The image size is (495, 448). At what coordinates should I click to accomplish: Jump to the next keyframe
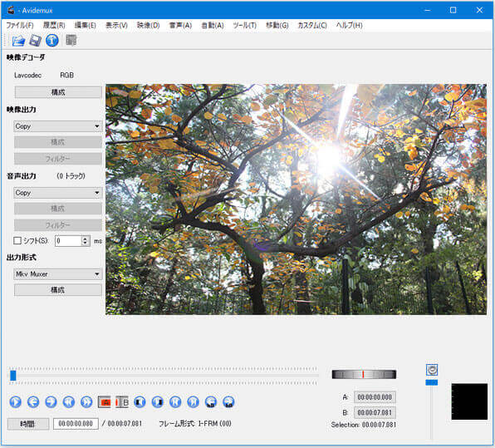click(x=86, y=402)
